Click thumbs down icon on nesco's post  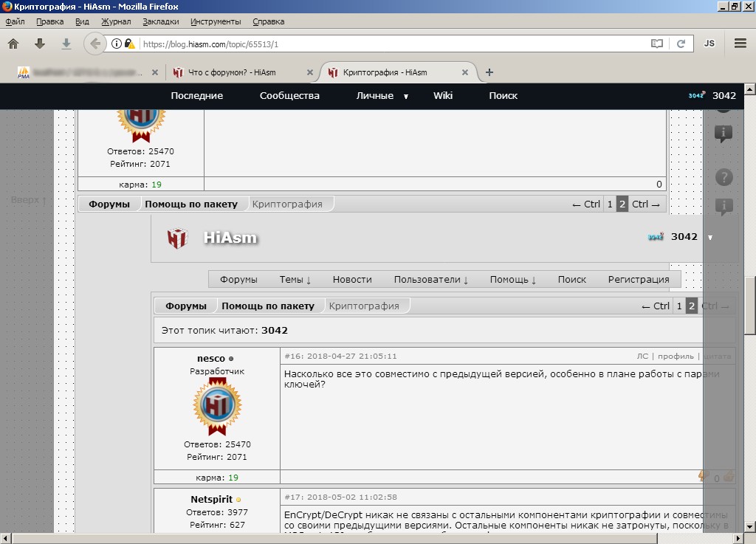[x=703, y=477]
